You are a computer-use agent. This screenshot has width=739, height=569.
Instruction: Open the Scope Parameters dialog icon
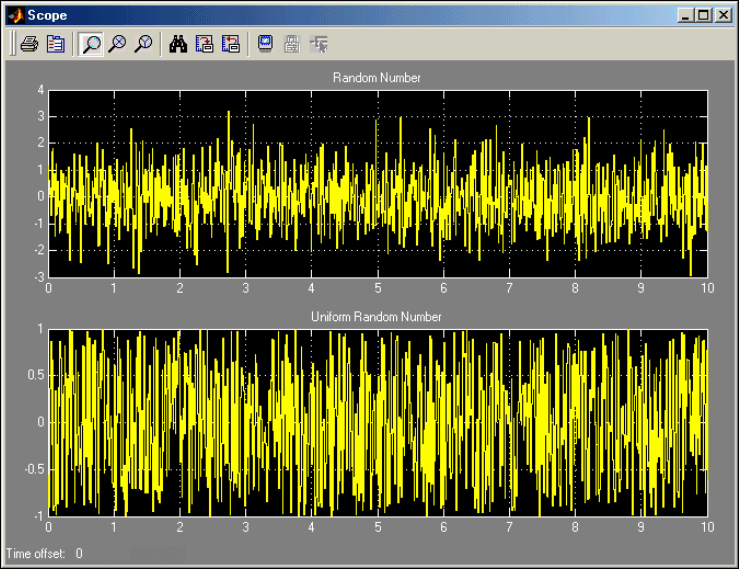(x=56, y=44)
